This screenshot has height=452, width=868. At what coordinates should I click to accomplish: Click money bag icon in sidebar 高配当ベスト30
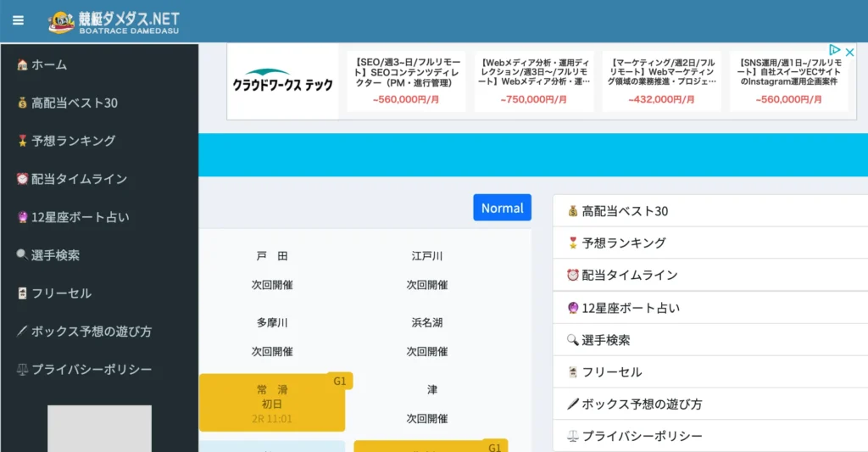(x=22, y=103)
